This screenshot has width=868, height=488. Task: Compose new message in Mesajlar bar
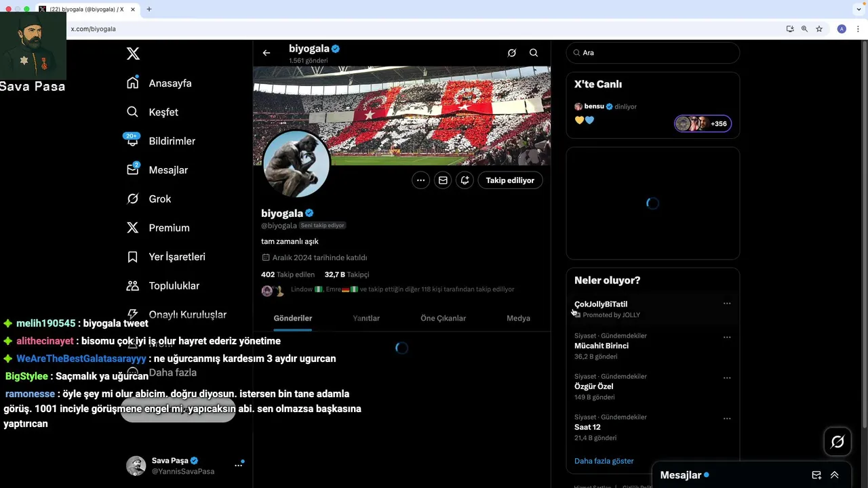pos(816,475)
